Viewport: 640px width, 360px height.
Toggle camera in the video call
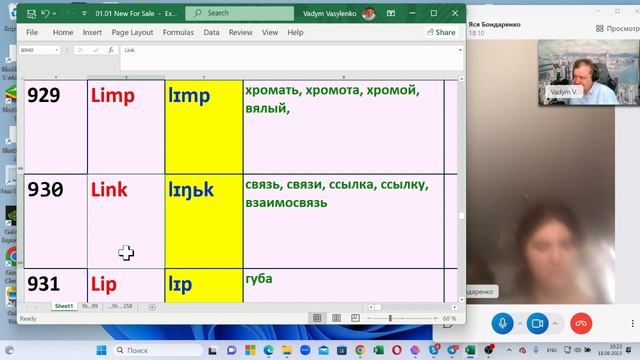coord(537,323)
